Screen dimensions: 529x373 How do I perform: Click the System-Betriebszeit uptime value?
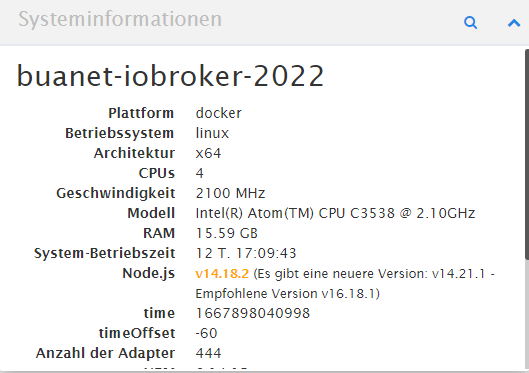click(246, 253)
